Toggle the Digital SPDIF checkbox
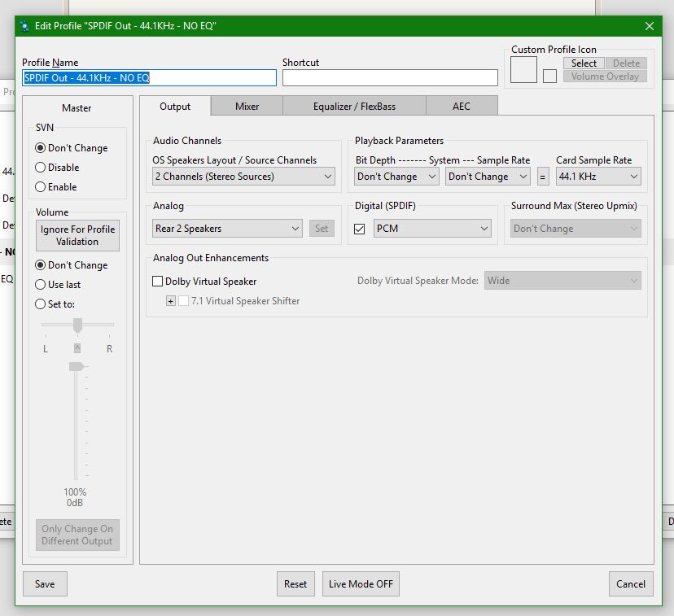This screenshot has width=674, height=616. [x=359, y=229]
